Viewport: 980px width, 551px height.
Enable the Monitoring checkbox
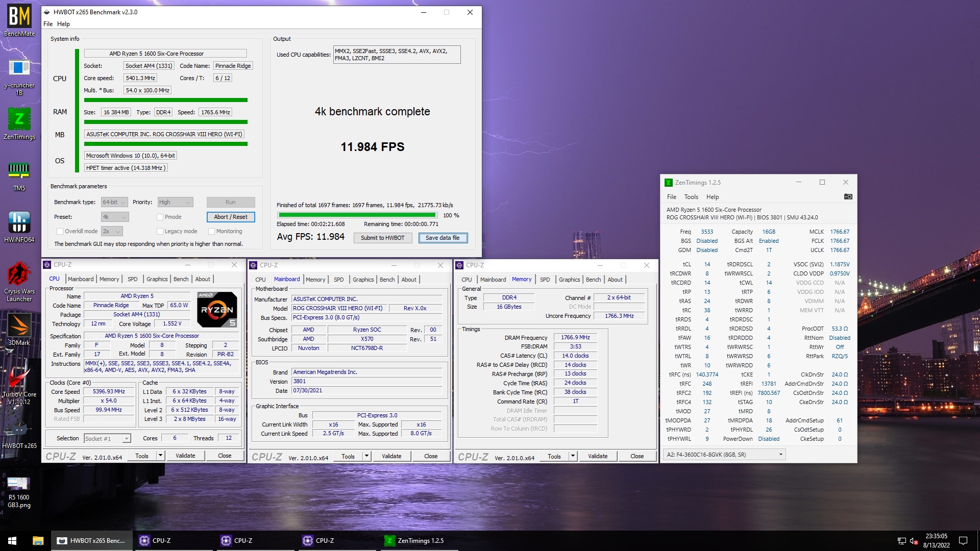coord(211,231)
